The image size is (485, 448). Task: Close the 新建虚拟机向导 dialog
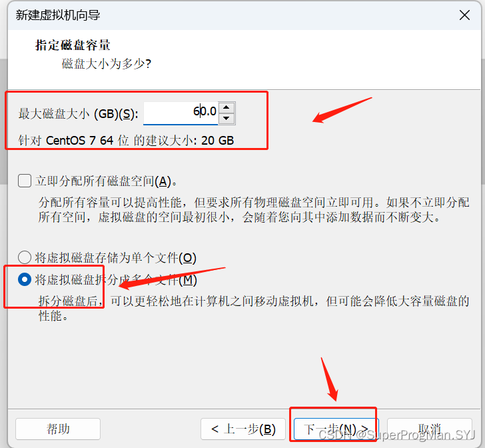point(464,15)
